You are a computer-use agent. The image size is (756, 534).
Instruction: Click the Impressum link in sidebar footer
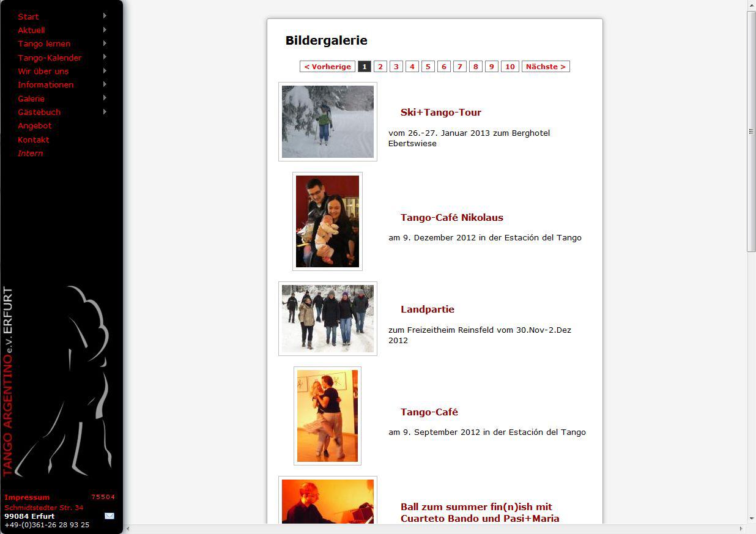(x=27, y=497)
